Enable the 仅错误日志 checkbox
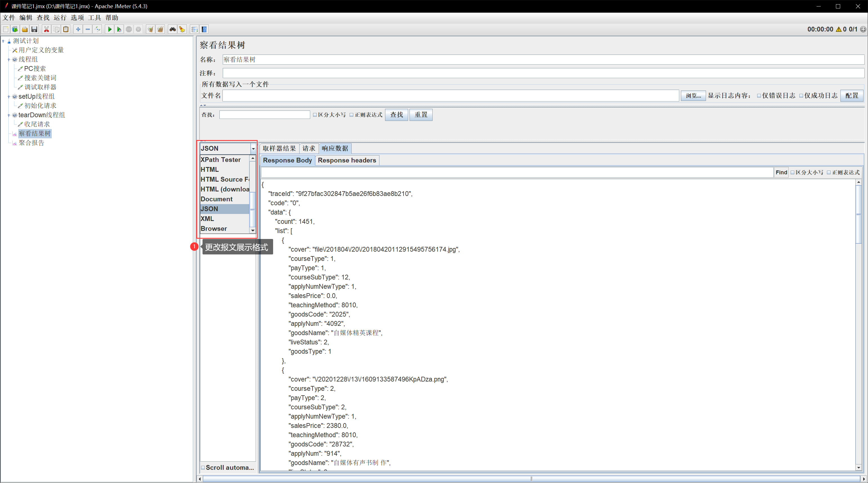 [x=759, y=96]
